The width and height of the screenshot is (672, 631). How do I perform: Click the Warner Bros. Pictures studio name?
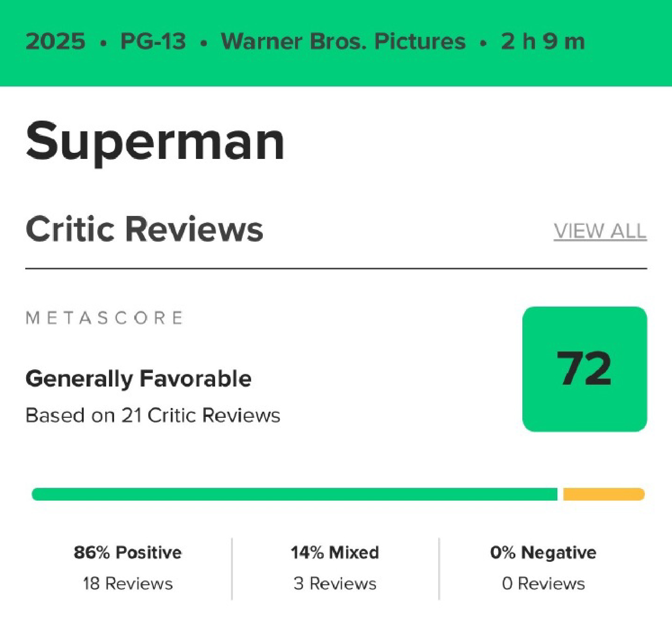click(343, 41)
